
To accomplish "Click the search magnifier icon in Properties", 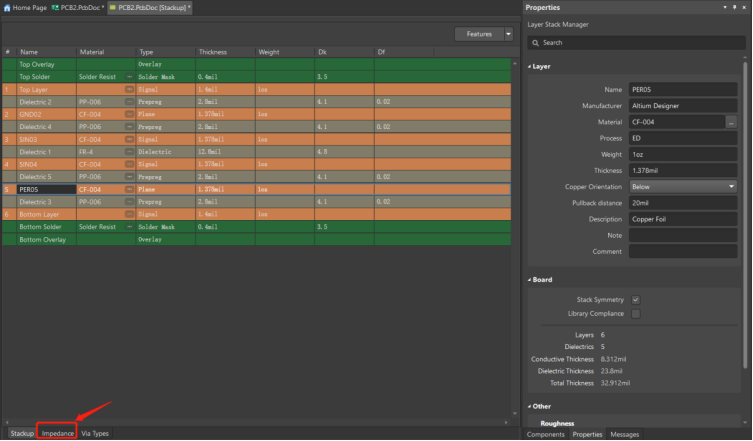I will [536, 43].
